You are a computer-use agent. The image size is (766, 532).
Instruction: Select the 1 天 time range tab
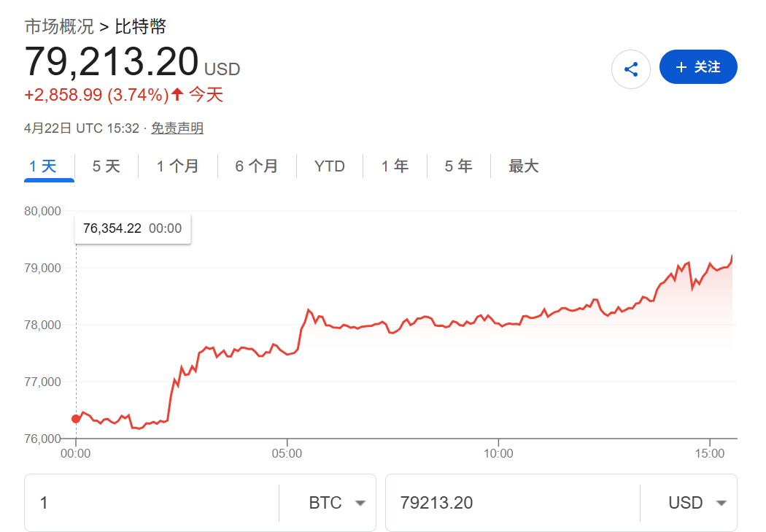[42, 166]
